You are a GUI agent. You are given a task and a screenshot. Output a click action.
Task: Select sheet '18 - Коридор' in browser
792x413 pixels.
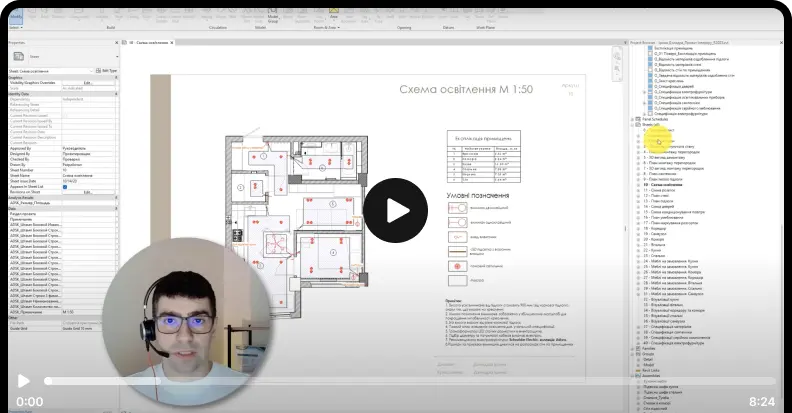click(655, 229)
